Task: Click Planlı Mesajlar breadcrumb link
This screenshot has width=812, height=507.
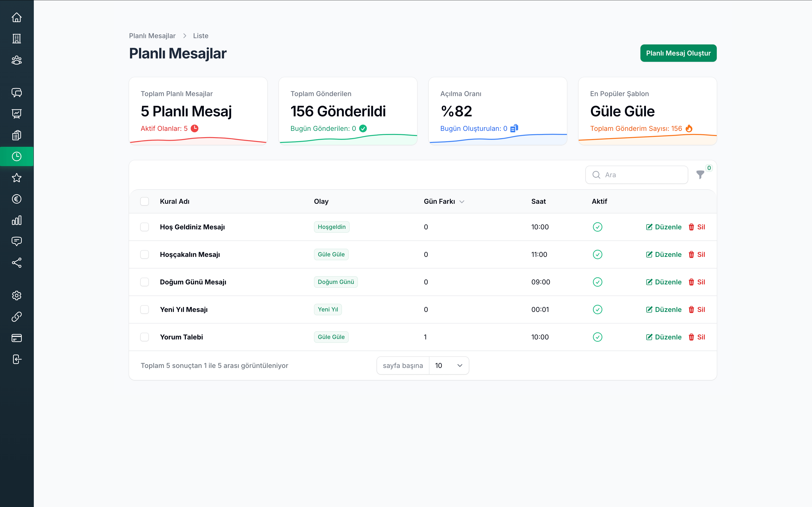Action: [x=152, y=36]
